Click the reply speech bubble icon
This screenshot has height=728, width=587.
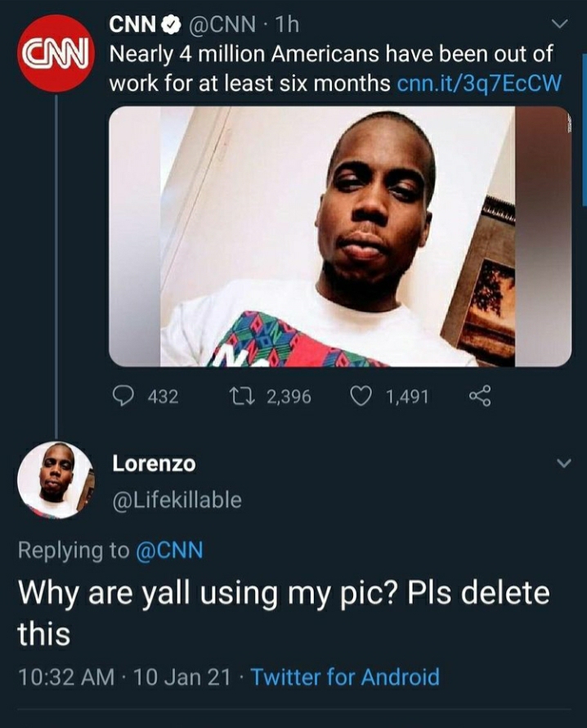click(124, 397)
